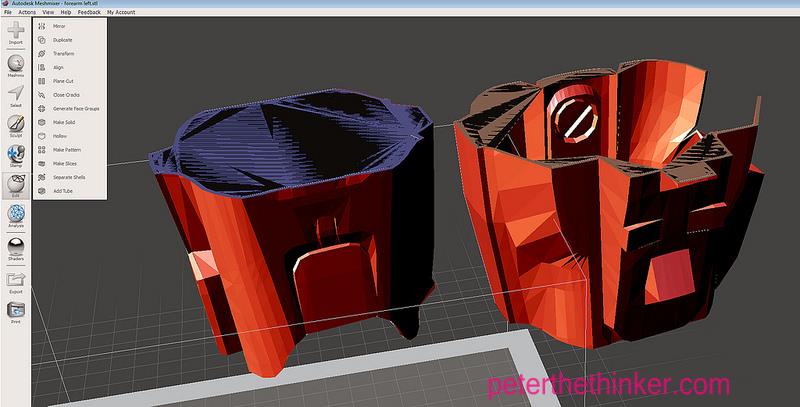
Task: Activate the Select tool
Action: (16, 96)
